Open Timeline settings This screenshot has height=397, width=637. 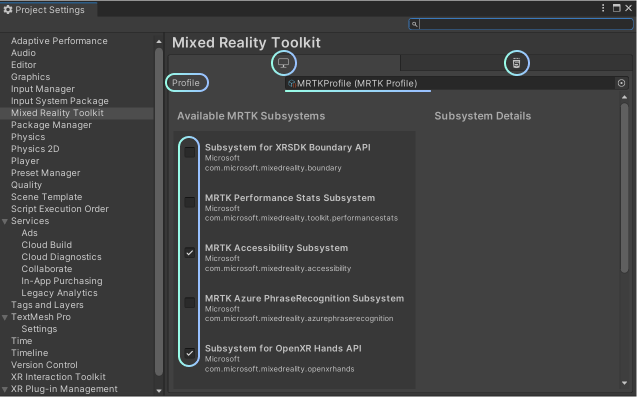click(29, 353)
